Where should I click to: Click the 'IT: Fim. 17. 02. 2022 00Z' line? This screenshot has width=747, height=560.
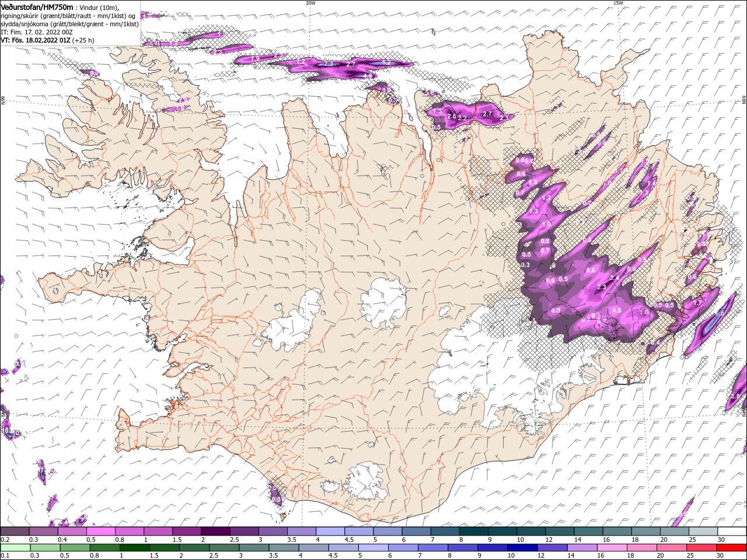click(x=36, y=32)
